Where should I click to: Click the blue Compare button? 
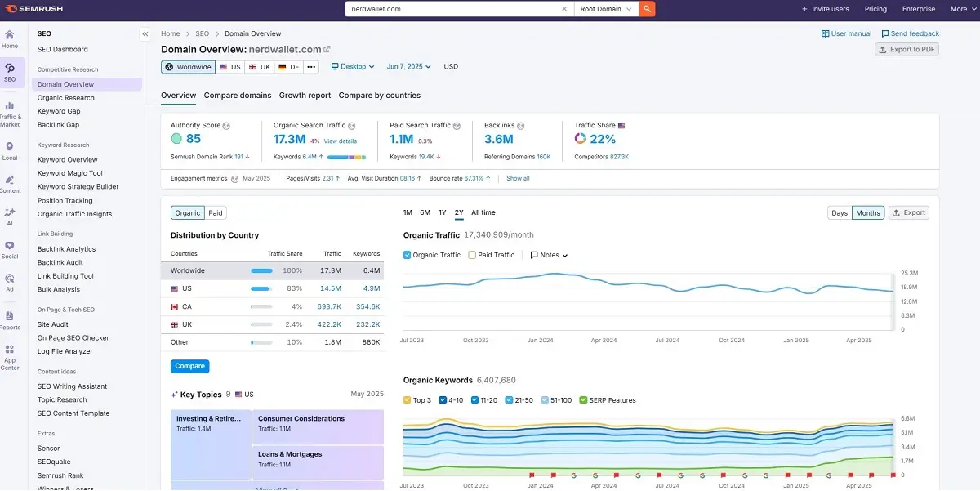(x=189, y=366)
